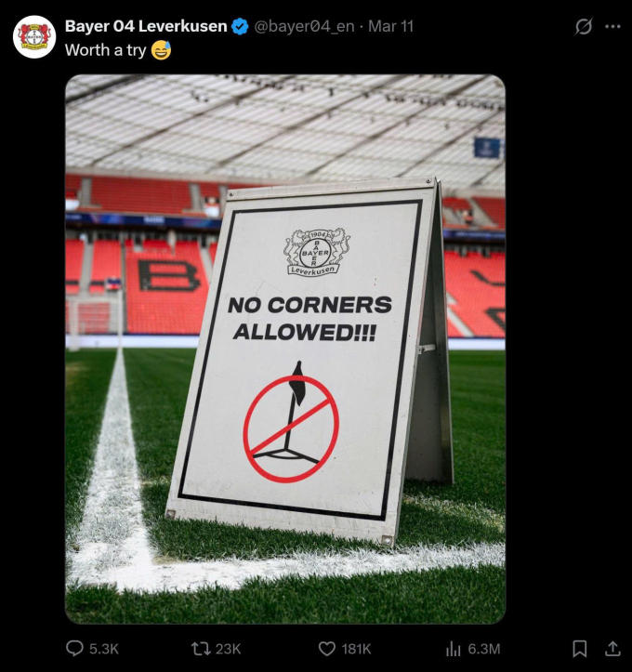Bookmark this post

(x=580, y=649)
